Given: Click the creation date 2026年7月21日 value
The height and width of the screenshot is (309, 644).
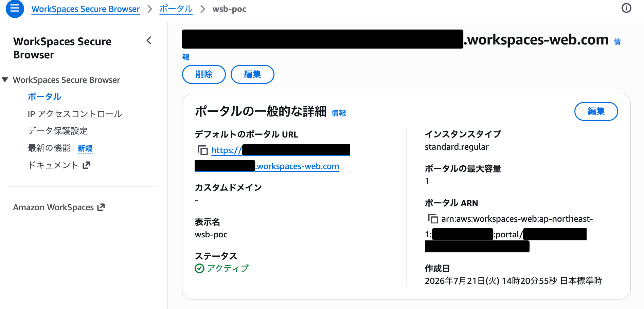Looking at the screenshot, I should (x=513, y=281).
